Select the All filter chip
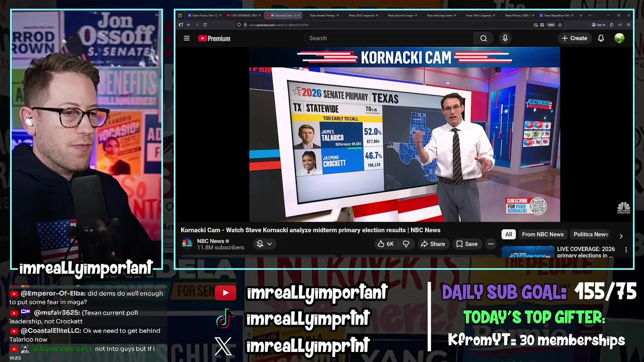 (x=509, y=234)
